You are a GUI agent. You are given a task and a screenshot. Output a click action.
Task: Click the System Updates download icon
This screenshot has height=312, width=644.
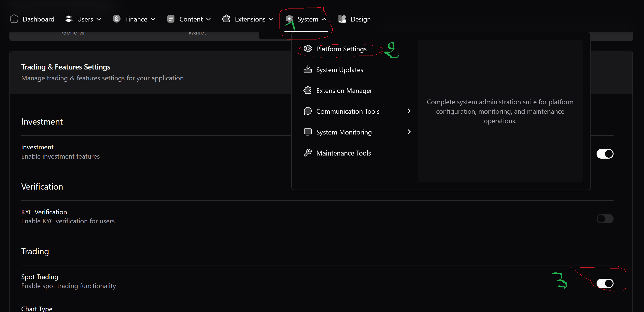click(x=308, y=70)
